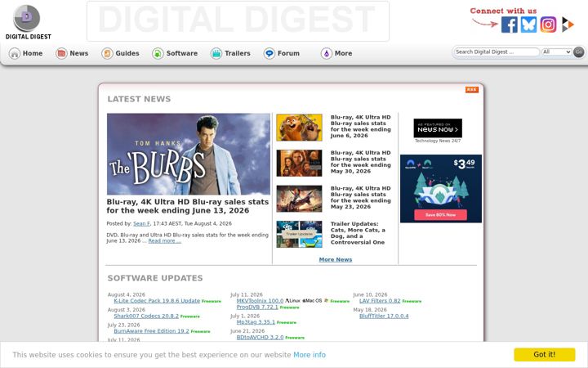Click More info cookie link
Viewport: 588px width, 368px height.
(310, 355)
